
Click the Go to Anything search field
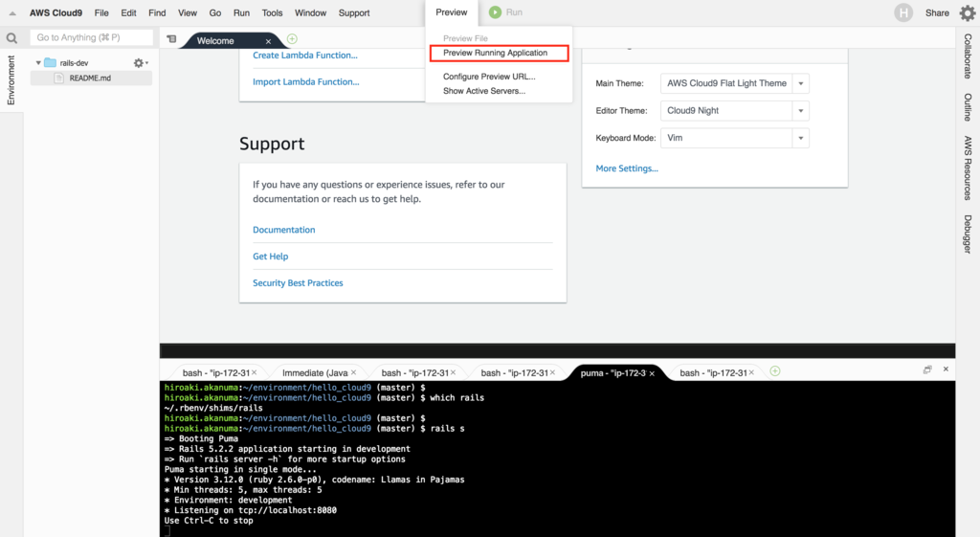tap(91, 37)
